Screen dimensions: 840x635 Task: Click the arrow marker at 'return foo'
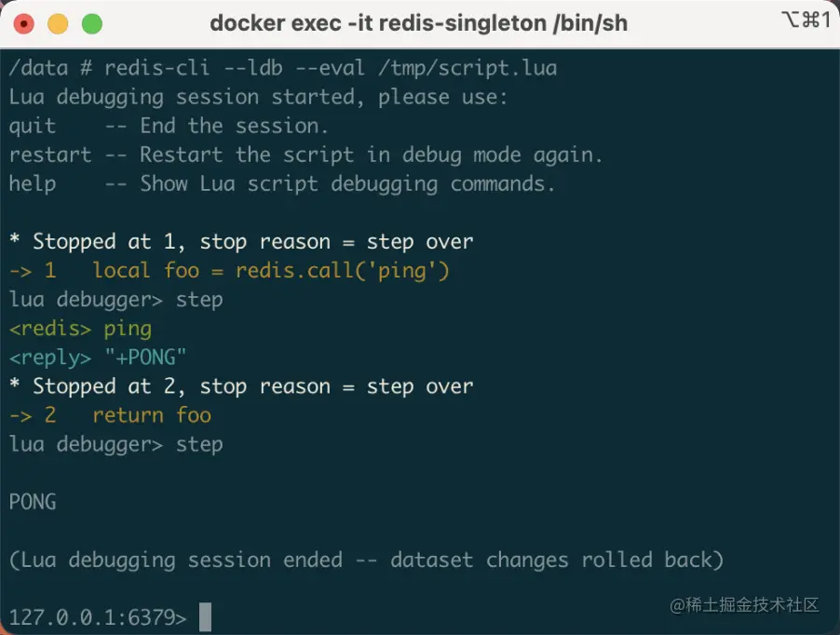(x=20, y=415)
